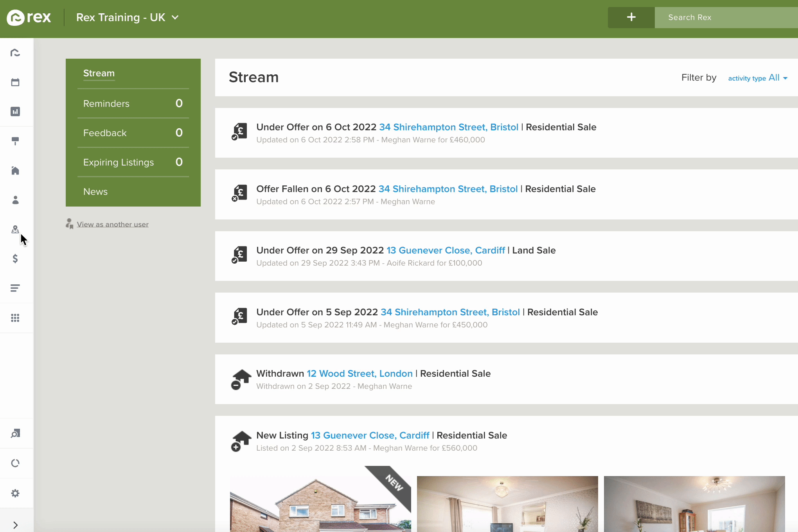The width and height of the screenshot is (798, 532).
Task: Open the Expiring Listings menu item
Action: point(133,162)
